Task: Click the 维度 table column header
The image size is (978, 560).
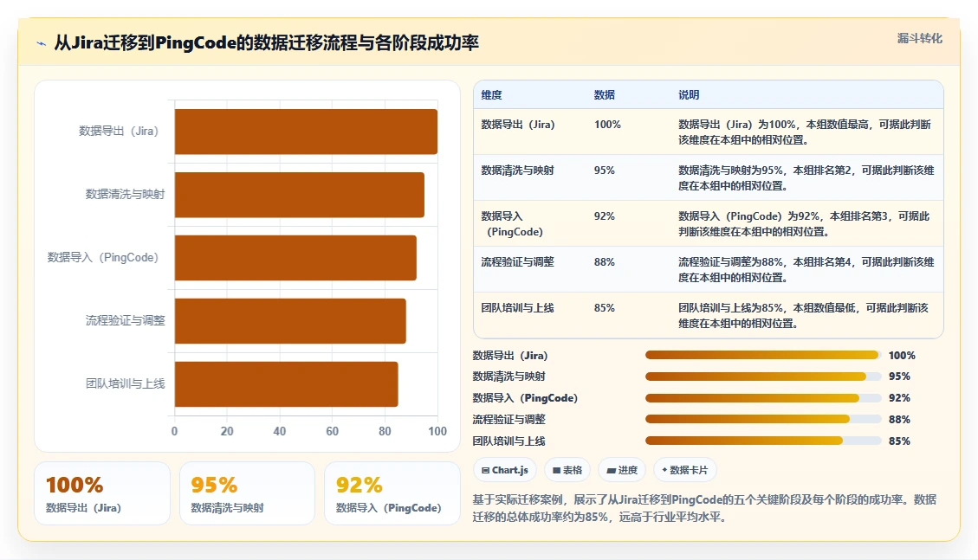Action: pos(491,94)
